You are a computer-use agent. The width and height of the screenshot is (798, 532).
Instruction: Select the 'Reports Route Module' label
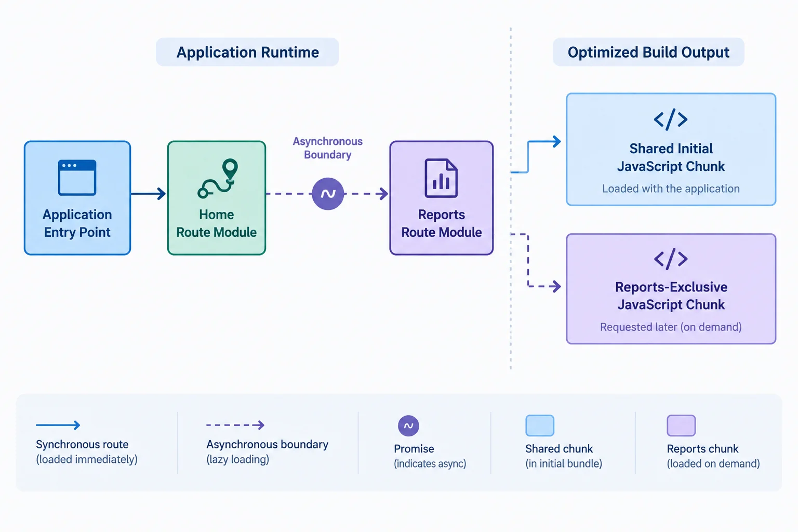(442, 223)
